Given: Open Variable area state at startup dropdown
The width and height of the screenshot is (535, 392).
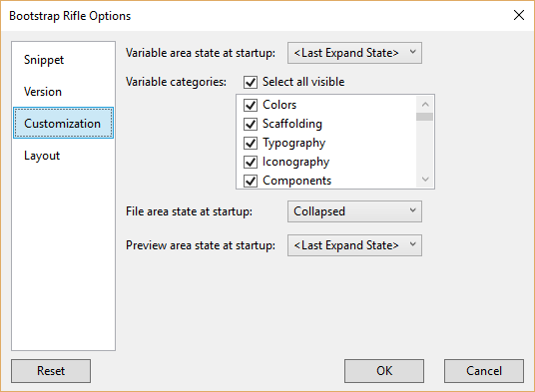Looking at the screenshot, I should 354,53.
